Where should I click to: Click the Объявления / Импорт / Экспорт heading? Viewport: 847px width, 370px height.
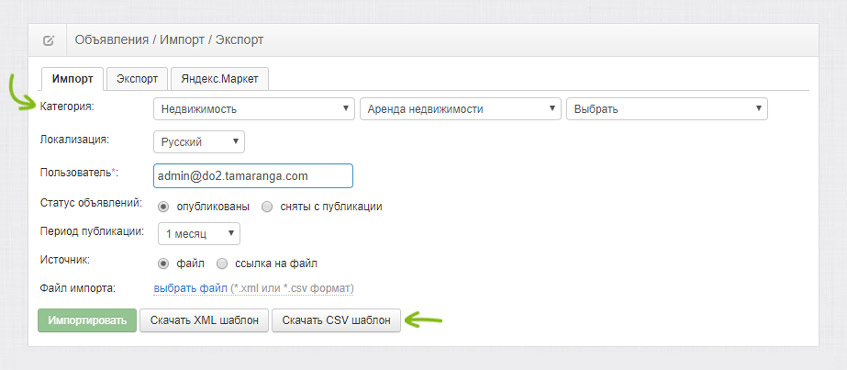tap(169, 40)
